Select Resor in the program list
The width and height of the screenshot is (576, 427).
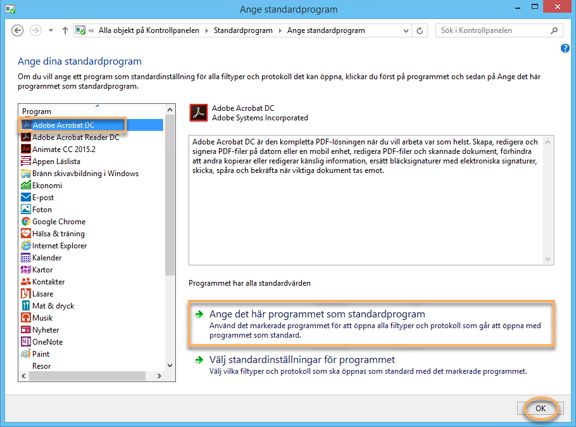(x=42, y=366)
